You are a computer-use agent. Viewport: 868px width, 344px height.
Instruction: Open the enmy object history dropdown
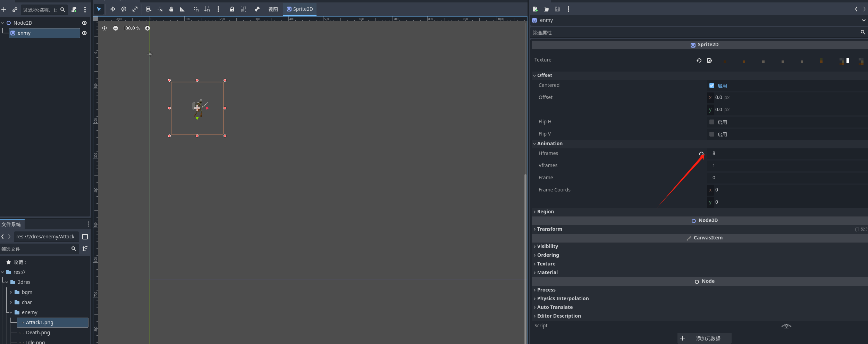(863, 20)
